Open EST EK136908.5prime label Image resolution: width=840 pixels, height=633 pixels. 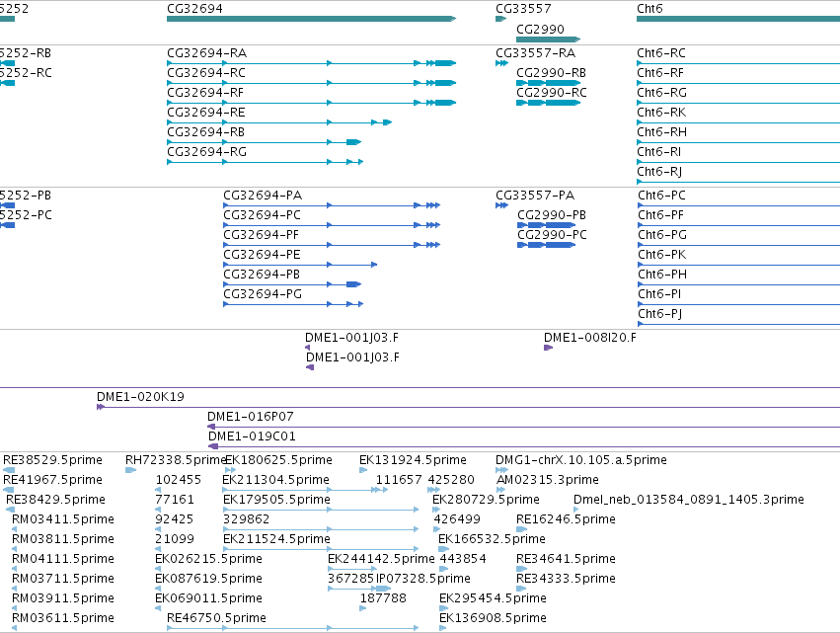(x=493, y=618)
